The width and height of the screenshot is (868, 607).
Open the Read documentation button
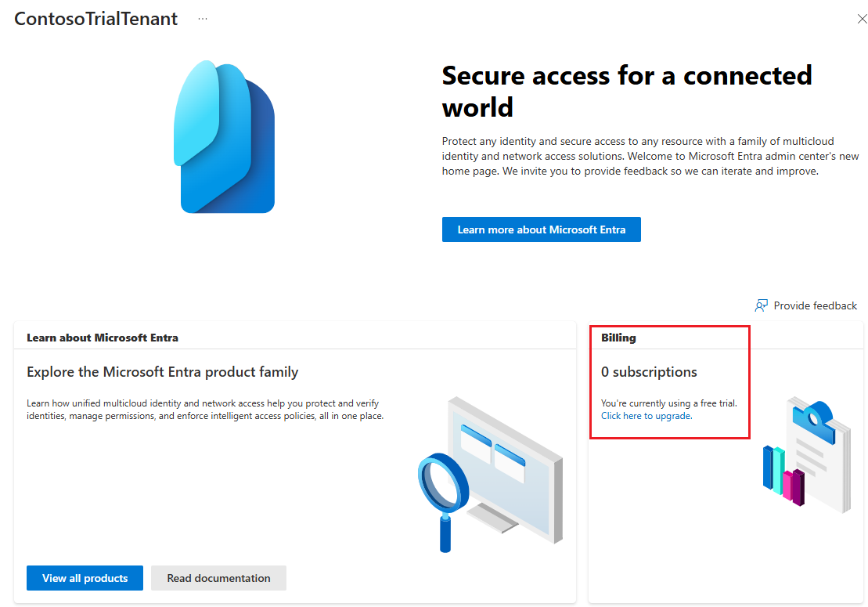(218, 578)
